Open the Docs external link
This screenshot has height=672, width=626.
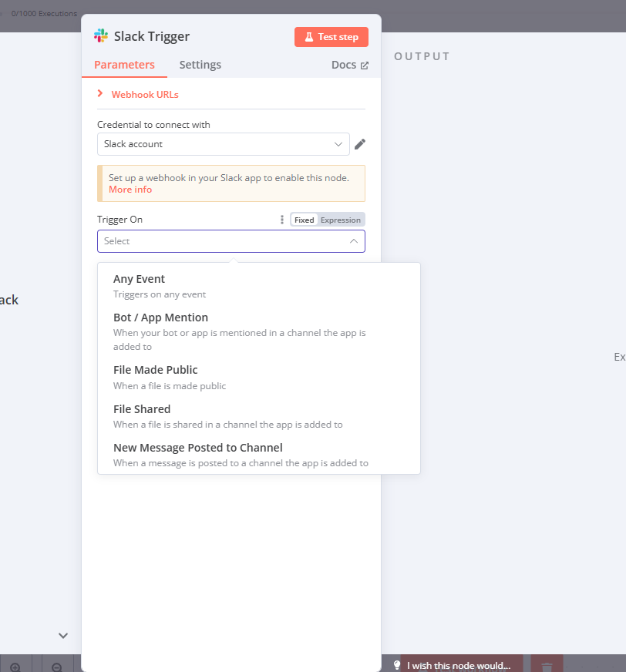[350, 65]
